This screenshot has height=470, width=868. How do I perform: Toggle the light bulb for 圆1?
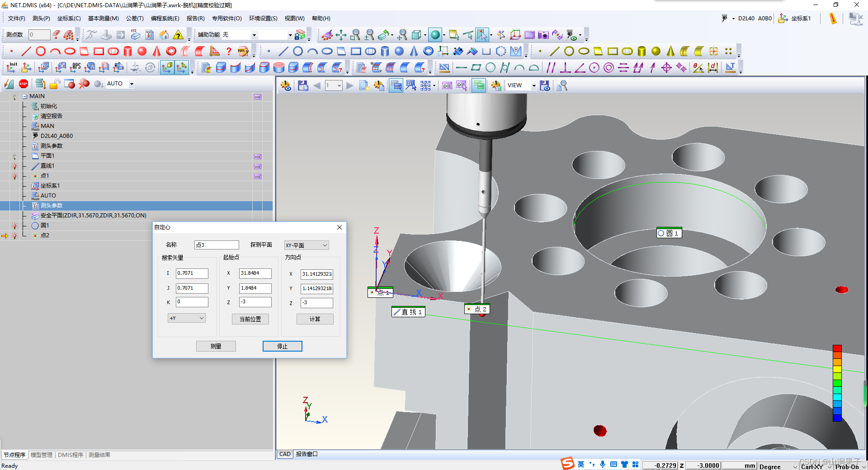tap(14, 226)
